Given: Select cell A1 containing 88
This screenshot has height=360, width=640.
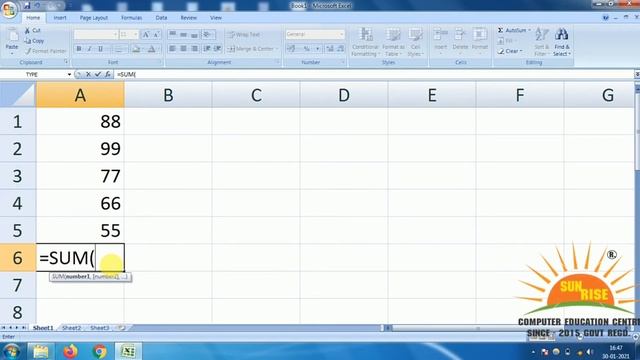Looking at the screenshot, I should pos(80,121).
